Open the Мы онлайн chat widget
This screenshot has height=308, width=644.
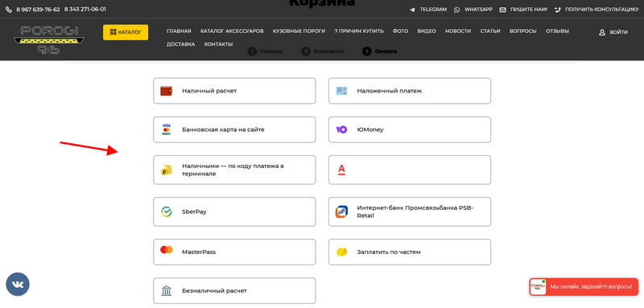(584, 286)
